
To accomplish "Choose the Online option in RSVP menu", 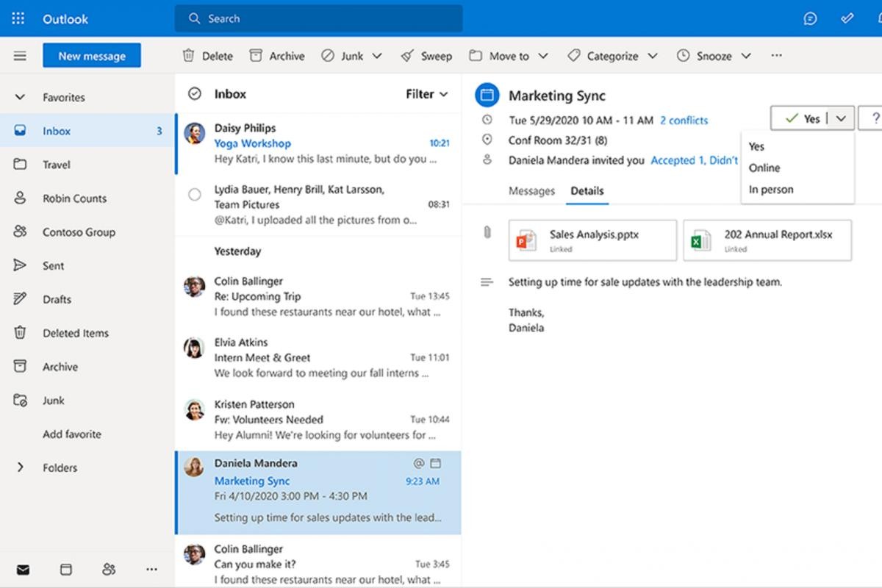I will tap(764, 168).
